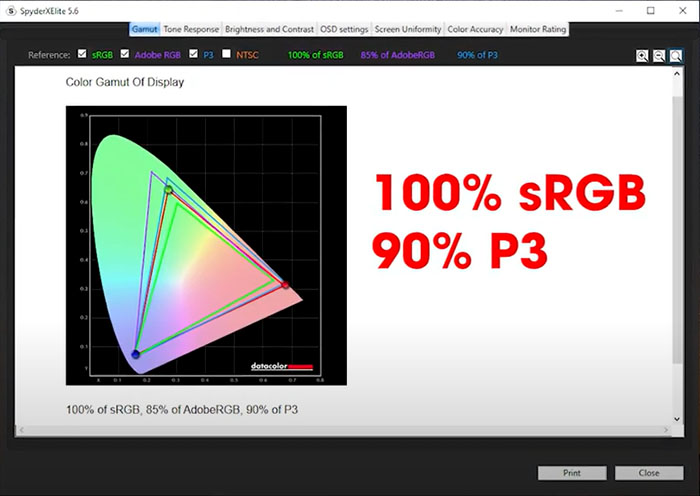Click the zoom in magnifier icon
This screenshot has height=496, width=700.
pyautogui.click(x=642, y=56)
